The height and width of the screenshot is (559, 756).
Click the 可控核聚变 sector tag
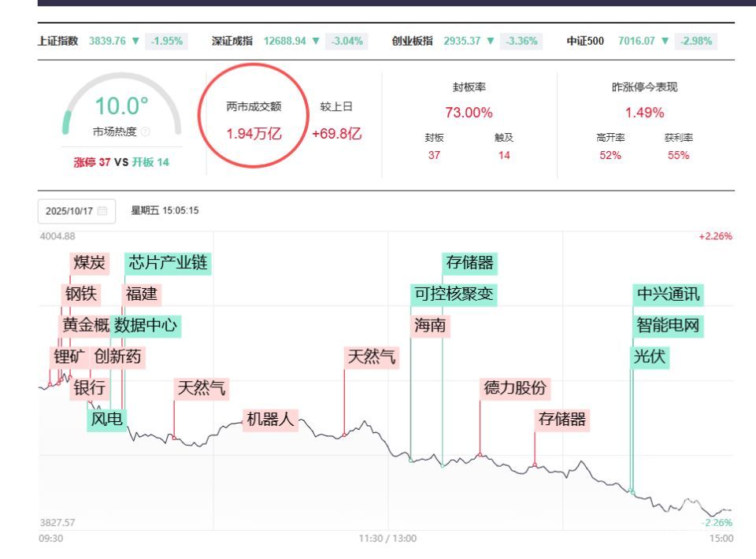click(x=454, y=294)
